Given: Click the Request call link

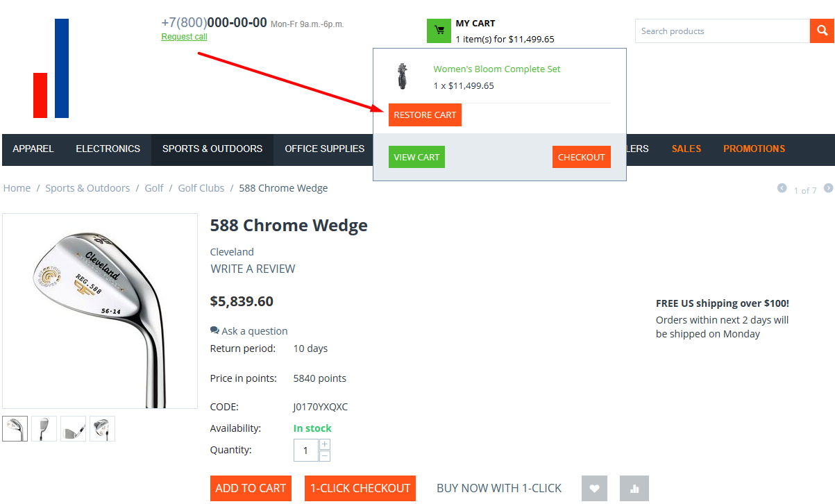Looking at the screenshot, I should pos(184,37).
